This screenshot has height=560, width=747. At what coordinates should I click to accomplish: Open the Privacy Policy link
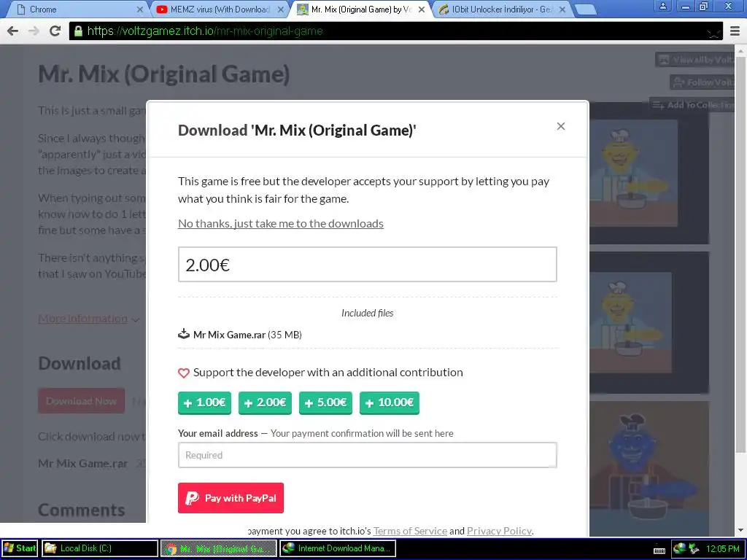coord(499,531)
